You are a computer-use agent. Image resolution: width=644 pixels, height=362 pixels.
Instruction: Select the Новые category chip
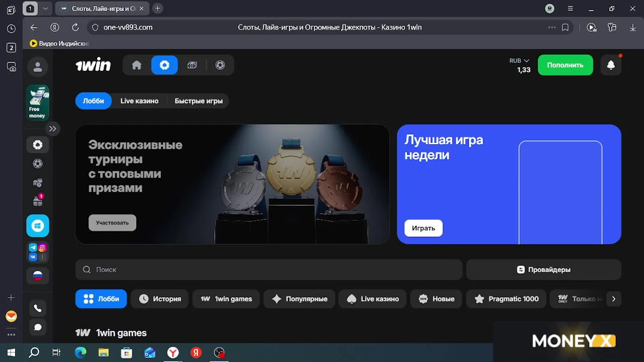coord(436,299)
